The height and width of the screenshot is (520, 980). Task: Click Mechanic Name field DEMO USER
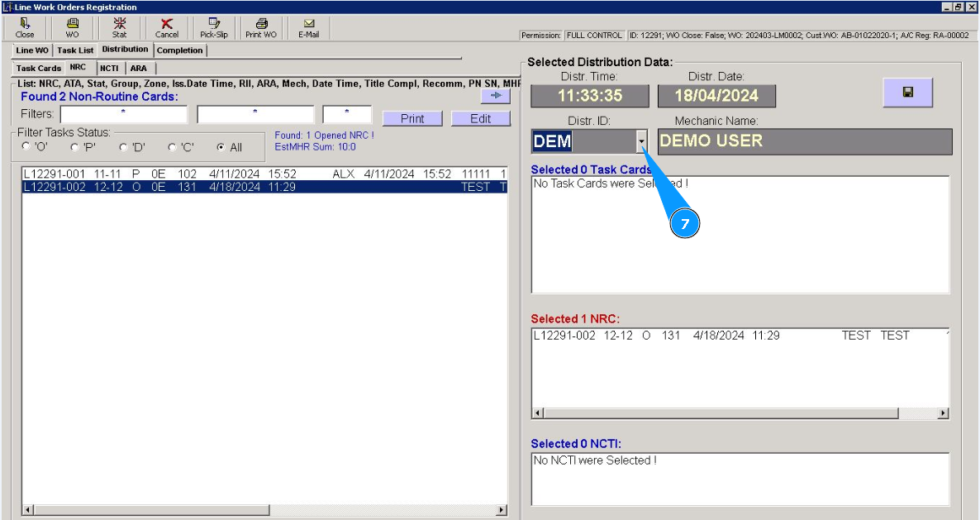(805, 141)
